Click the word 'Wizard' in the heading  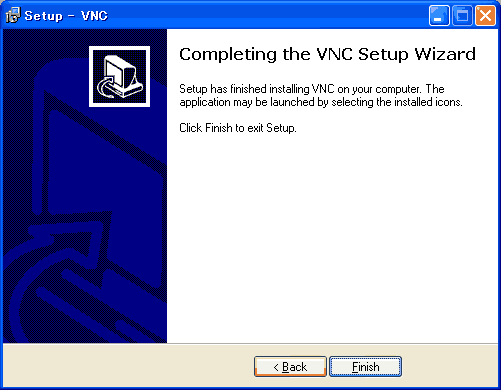445,54
